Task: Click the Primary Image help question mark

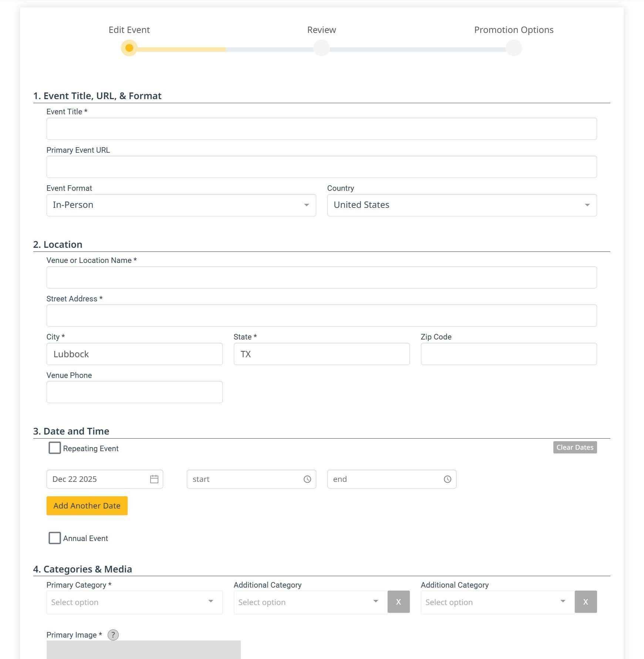Action: point(113,635)
